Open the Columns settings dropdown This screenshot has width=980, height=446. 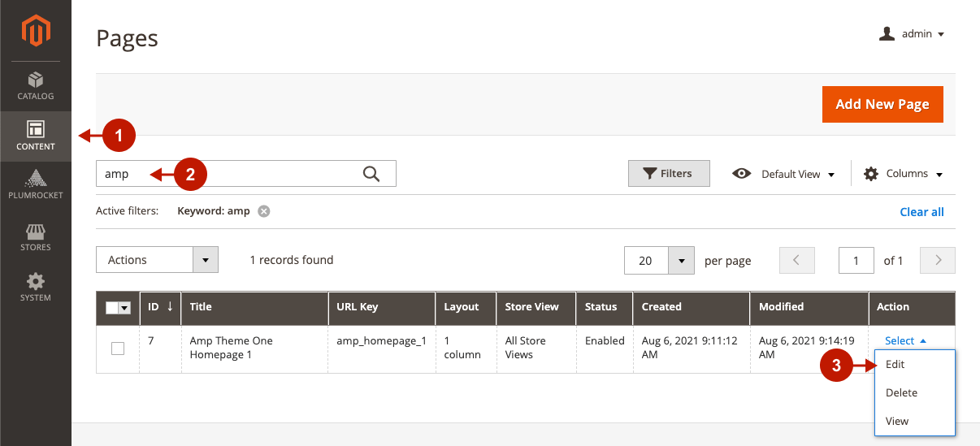903,174
